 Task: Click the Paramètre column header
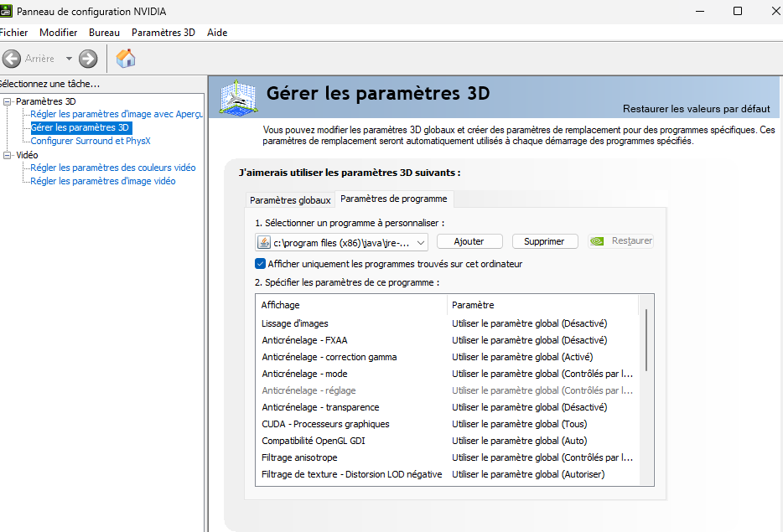click(x=542, y=305)
